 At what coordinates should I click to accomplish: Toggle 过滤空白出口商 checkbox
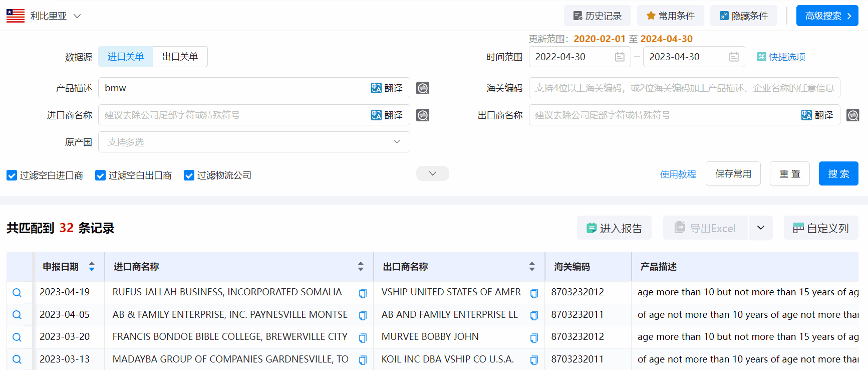coord(101,175)
